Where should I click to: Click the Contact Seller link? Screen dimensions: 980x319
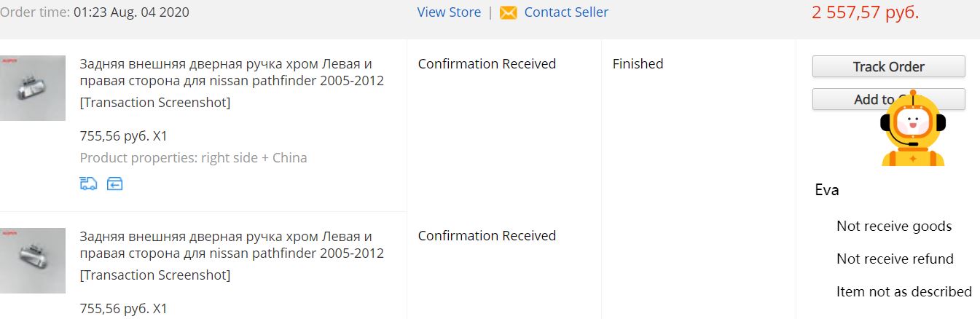(x=566, y=12)
